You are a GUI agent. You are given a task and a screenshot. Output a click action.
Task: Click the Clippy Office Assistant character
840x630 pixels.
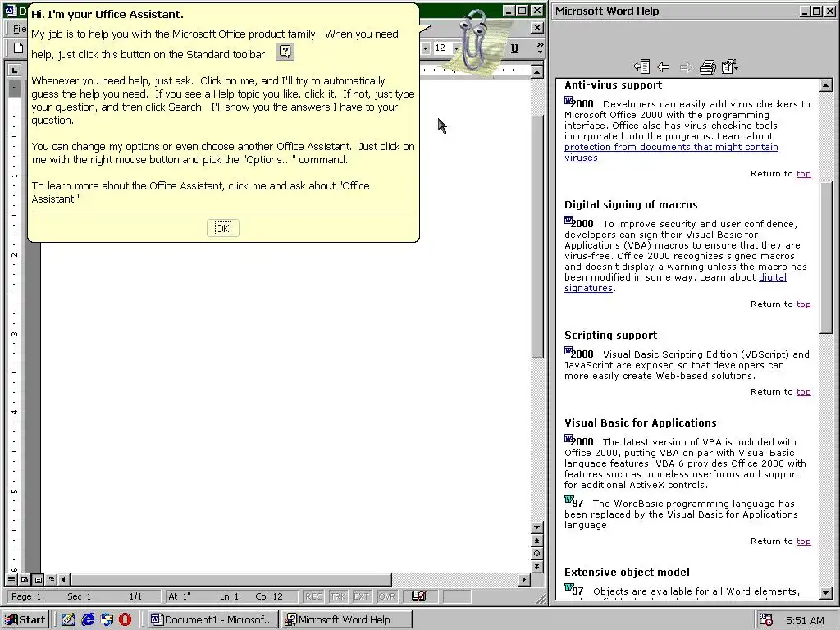click(x=472, y=40)
